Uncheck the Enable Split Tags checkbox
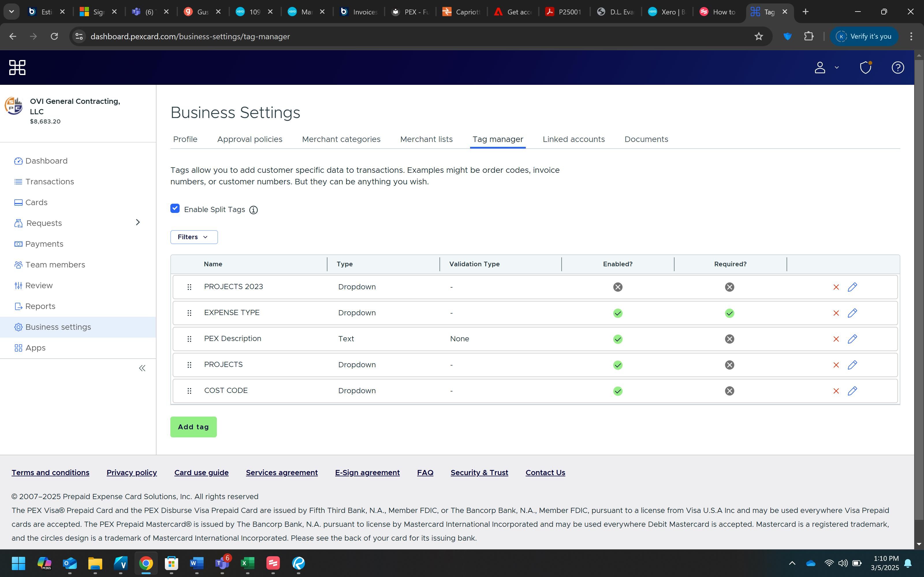924x577 pixels. click(175, 208)
